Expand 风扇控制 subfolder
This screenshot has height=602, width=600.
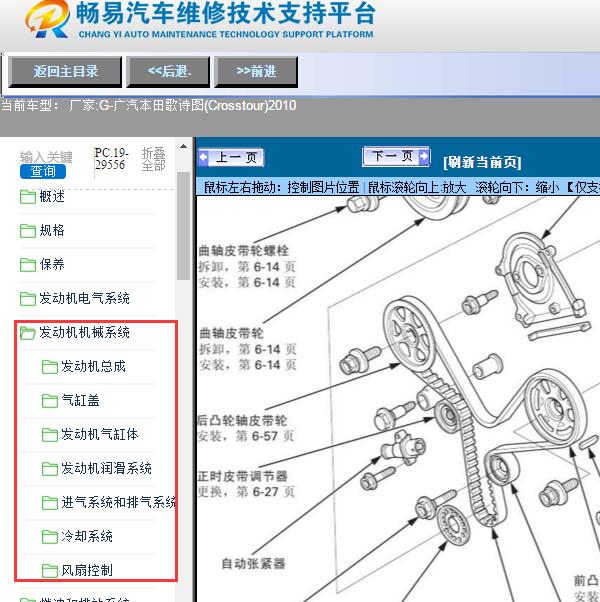(87, 570)
